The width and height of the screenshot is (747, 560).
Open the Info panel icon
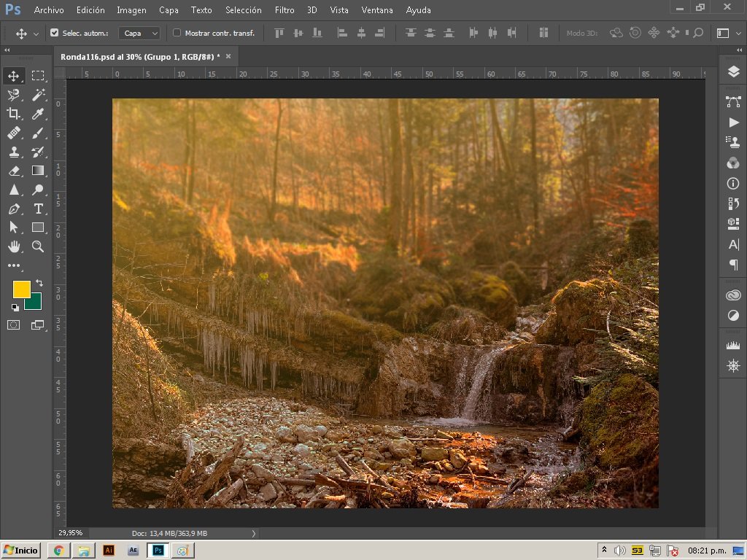click(733, 183)
